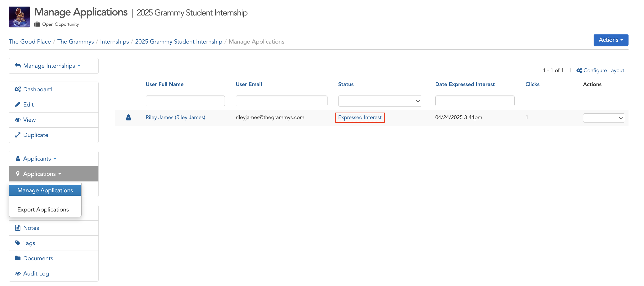Click the Expressed Interest status link
This screenshot has height=286, width=644.
tap(360, 117)
